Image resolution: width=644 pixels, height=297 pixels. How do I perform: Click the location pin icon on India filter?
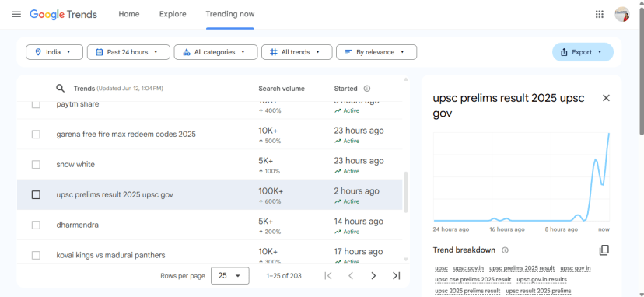(38, 52)
